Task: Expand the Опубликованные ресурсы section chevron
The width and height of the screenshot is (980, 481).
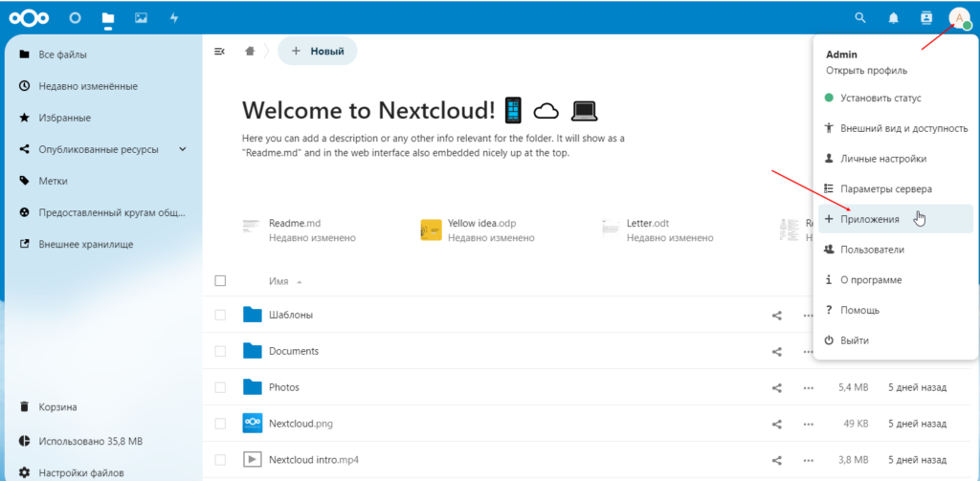Action: coord(183,149)
